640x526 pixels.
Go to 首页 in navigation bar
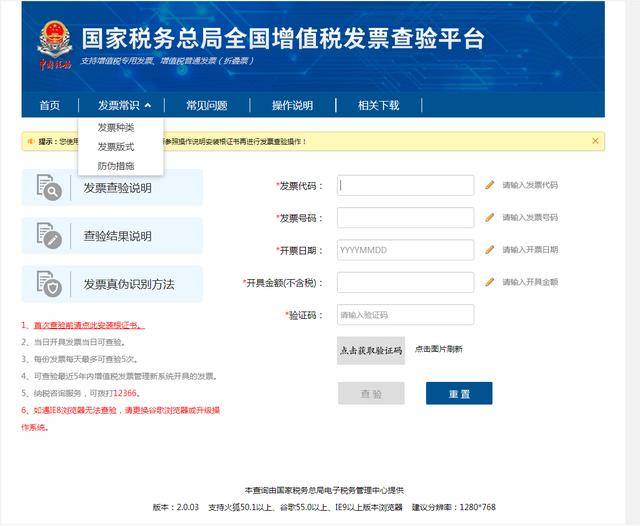(50, 106)
